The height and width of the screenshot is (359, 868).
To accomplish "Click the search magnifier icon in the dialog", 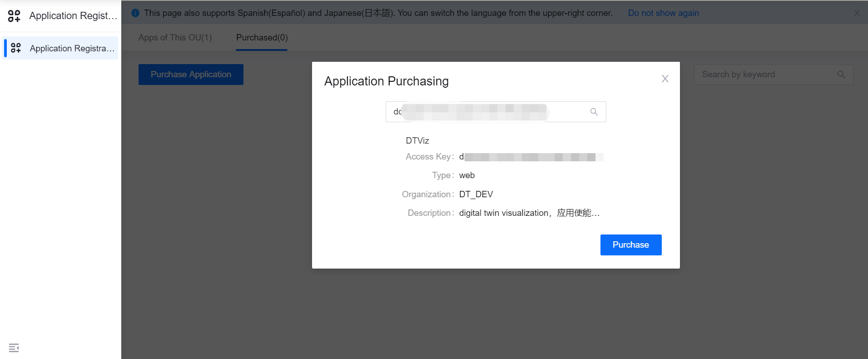I will coord(594,112).
